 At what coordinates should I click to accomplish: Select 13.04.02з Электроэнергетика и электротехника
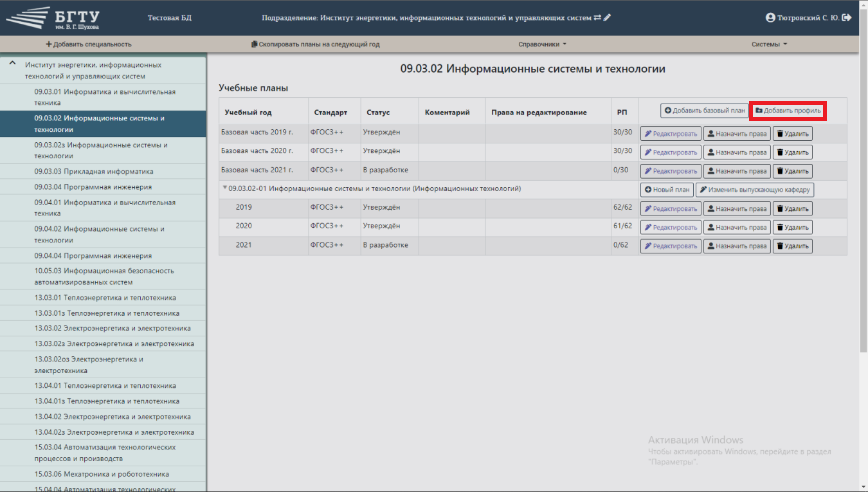tap(103, 432)
